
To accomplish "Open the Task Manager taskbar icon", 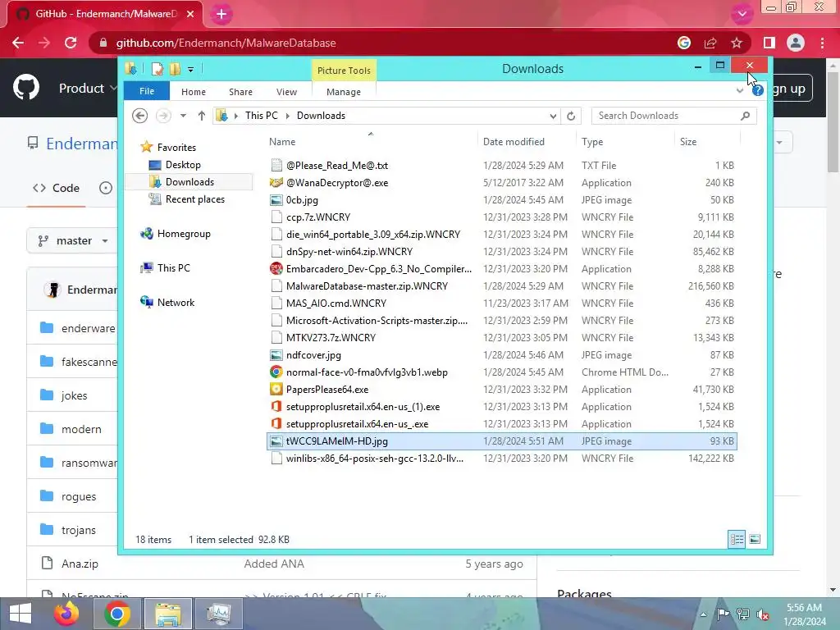I will tap(219, 614).
